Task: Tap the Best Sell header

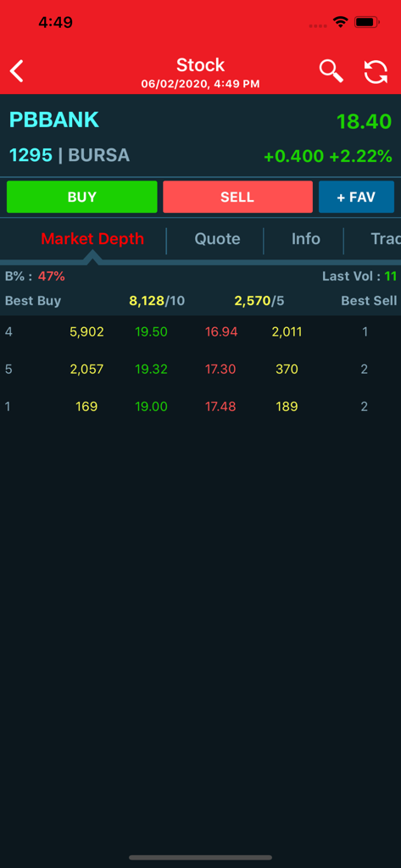Action: 369,301
